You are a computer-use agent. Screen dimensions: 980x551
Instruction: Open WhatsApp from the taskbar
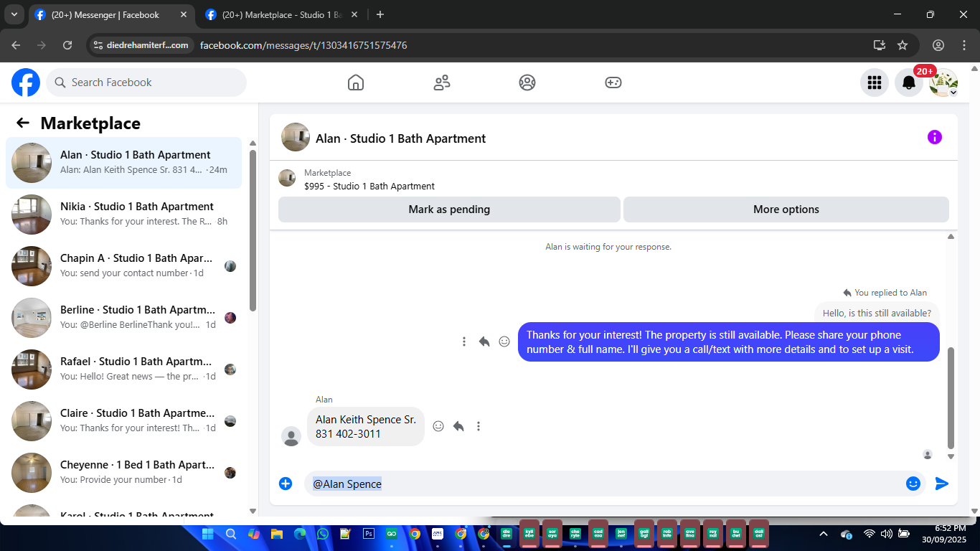pos(323,534)
